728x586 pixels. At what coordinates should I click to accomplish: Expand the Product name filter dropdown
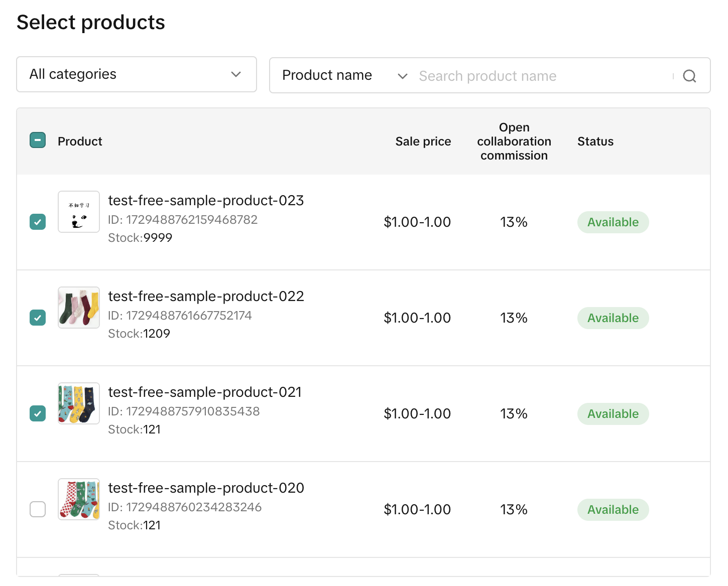point(344,76)
